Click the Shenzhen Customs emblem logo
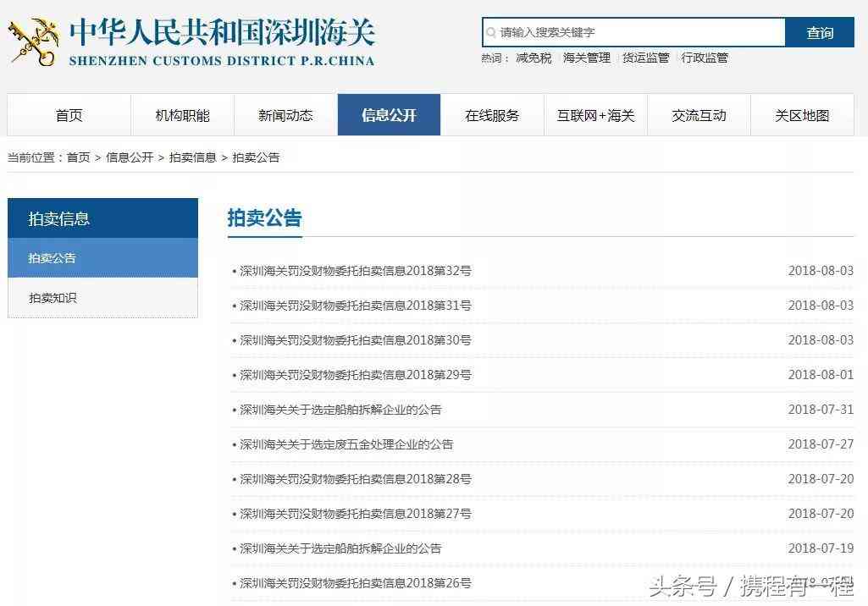The image size is (868, 606). click(33, 41)
